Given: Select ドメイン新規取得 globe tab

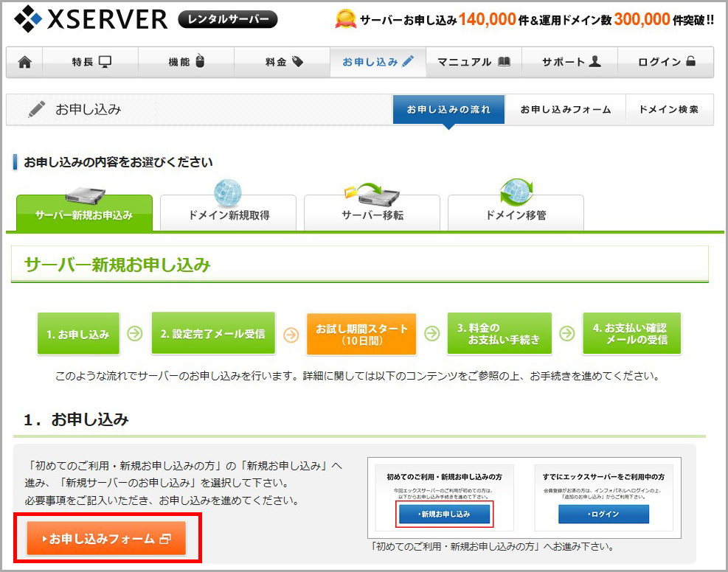Looking at the screenshot, I should point(228,214).
